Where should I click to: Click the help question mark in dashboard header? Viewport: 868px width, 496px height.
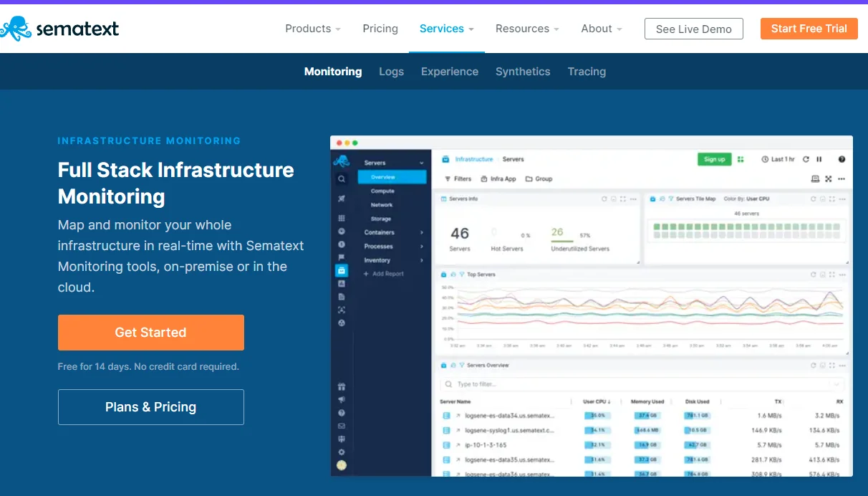coord(842,159)
